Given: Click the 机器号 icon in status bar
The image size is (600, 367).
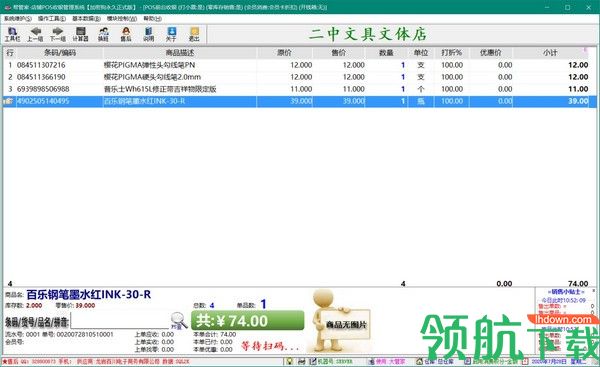Looking at the screenshot, I should click(x=313, y=361).
